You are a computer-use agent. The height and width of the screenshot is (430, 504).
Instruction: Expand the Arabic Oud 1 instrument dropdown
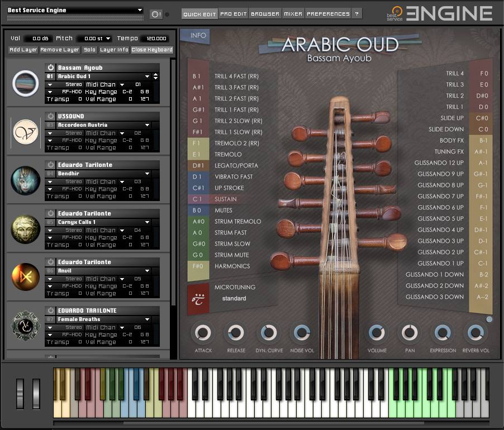tap(148, 77)
